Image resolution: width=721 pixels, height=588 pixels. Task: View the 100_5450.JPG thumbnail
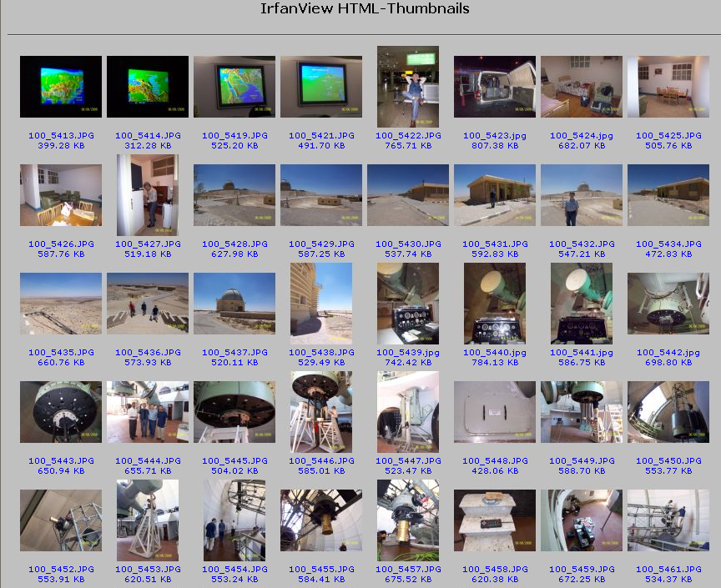668,412
